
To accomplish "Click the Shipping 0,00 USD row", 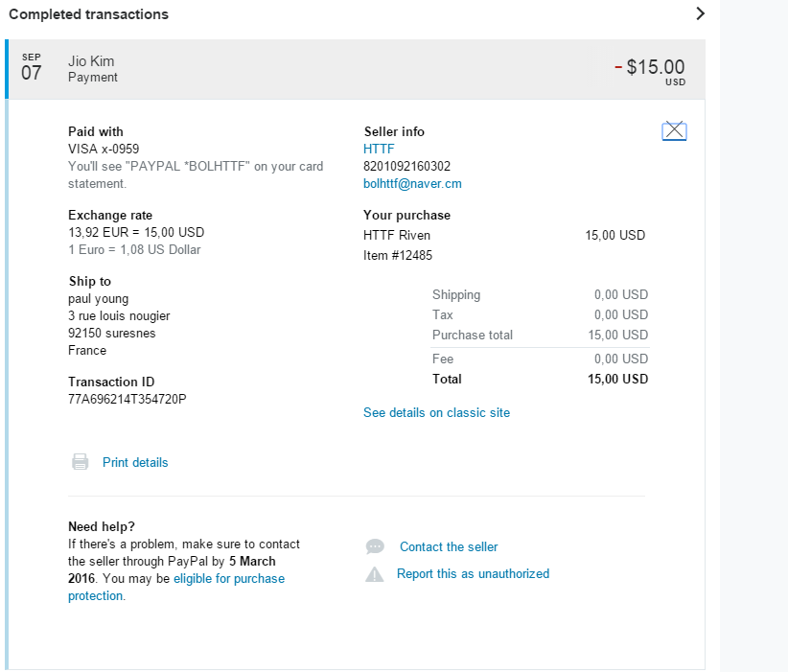I will [x=541, y=294].
